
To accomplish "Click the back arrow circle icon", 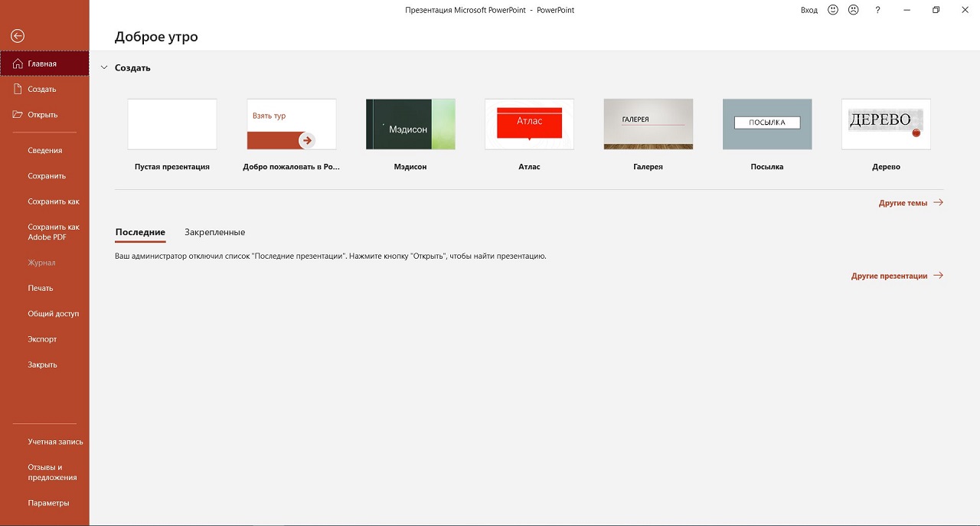I will coord(18,36).
